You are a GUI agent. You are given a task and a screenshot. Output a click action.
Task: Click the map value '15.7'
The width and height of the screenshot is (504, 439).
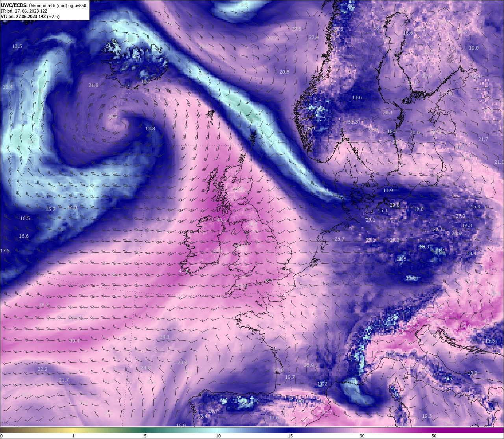tap(50, 209)
